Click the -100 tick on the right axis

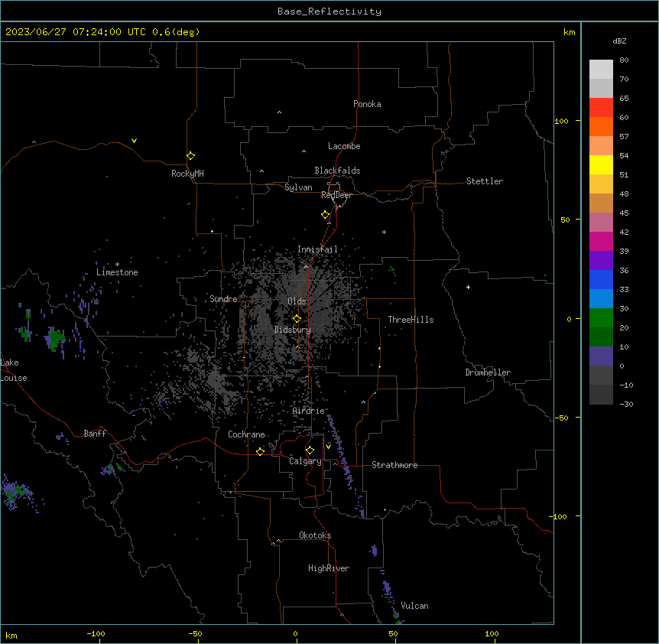pos(559,516)
